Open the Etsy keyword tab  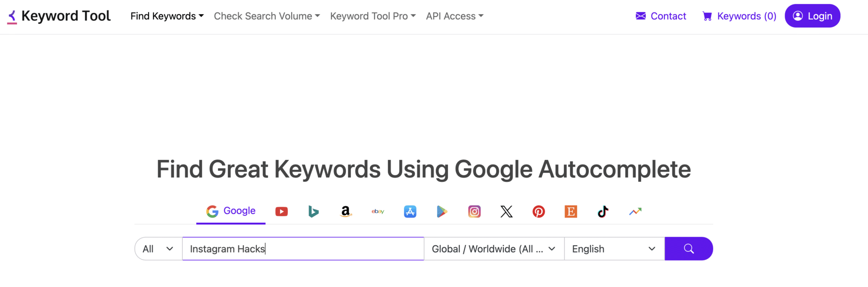click(x=571, y=211)
